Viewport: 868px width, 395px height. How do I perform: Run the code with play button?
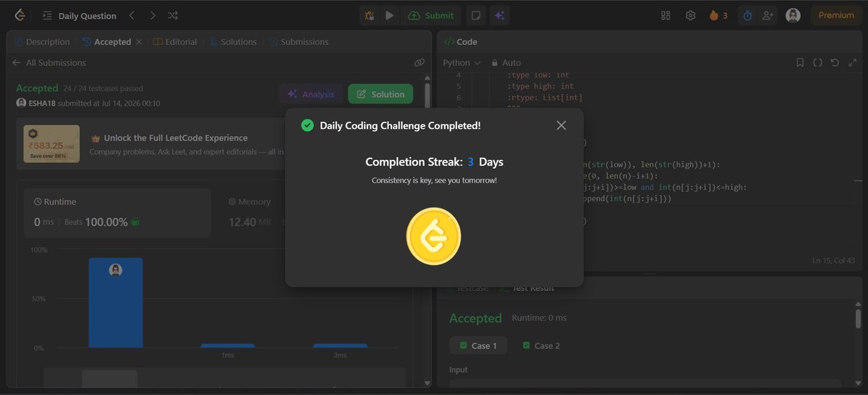click(389, 15)
